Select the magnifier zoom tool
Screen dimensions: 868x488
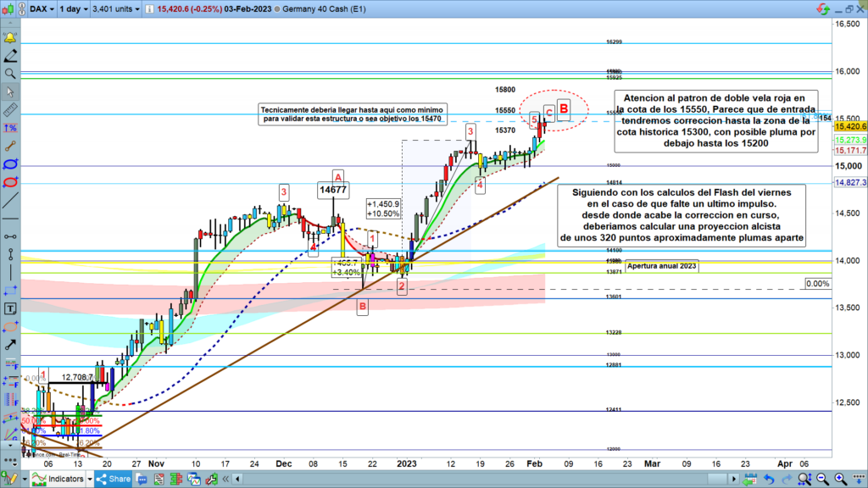pos(10,74)
